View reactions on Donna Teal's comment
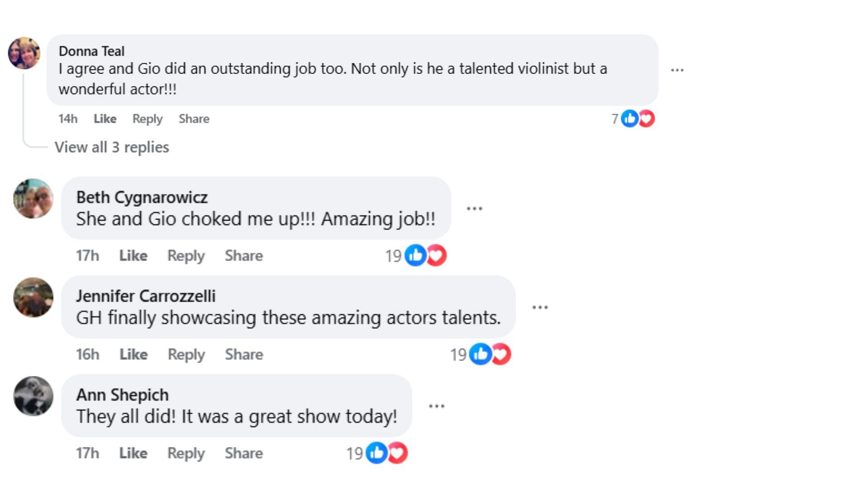 point(637,119)
